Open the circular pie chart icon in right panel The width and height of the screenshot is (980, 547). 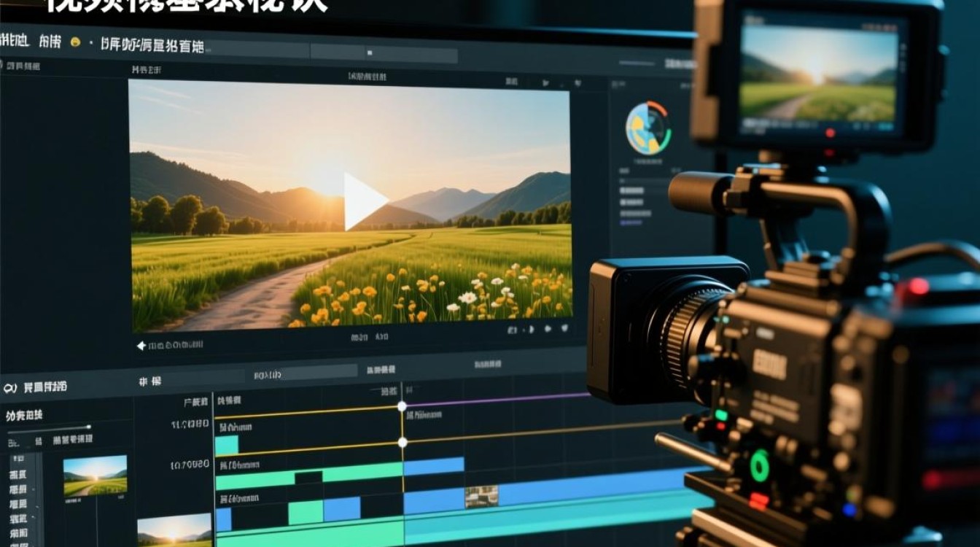pyautogui.click(x=647, y=128)
